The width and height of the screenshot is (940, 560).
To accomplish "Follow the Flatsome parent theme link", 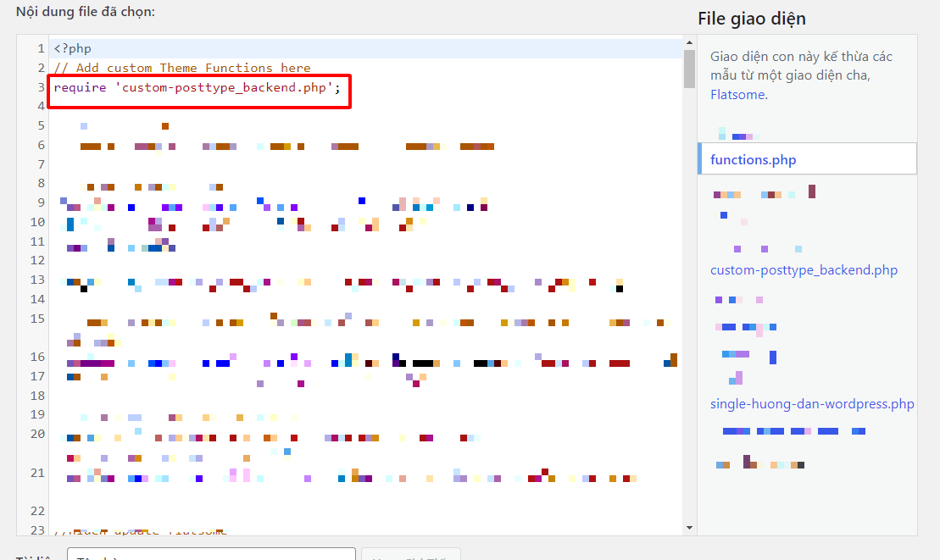I will click(x=737, y=95).
